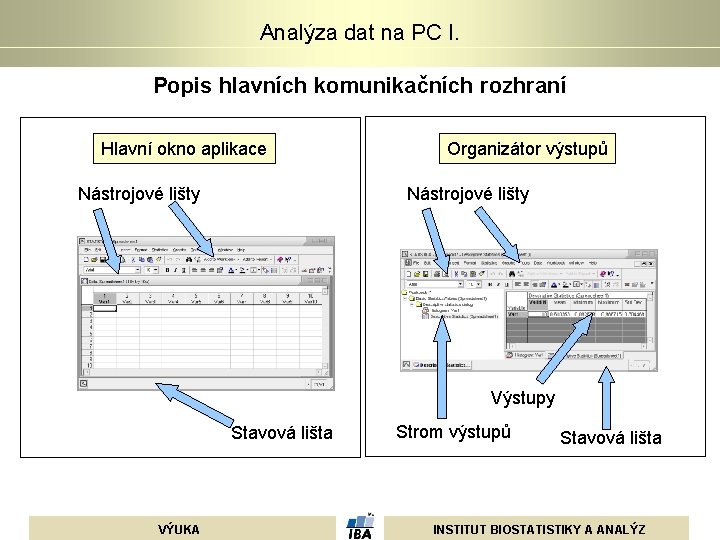
Task: Click Save disk icon in output organizer window
Action: [x=426, y=274]
